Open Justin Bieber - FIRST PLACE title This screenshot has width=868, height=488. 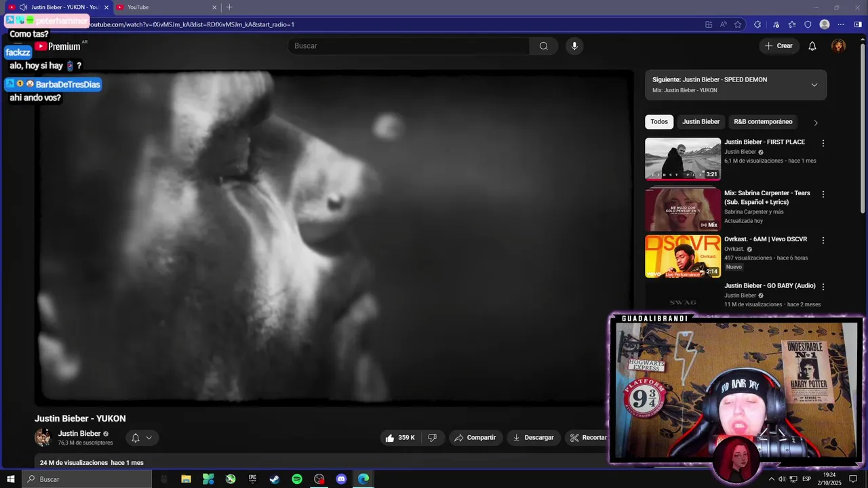pyautogui.click(x=764, y=142)
